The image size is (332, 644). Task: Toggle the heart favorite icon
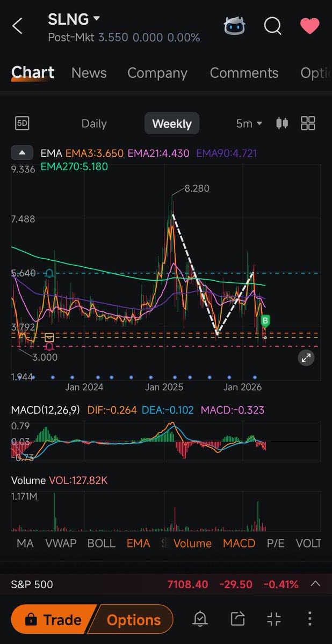pos(310,26)
